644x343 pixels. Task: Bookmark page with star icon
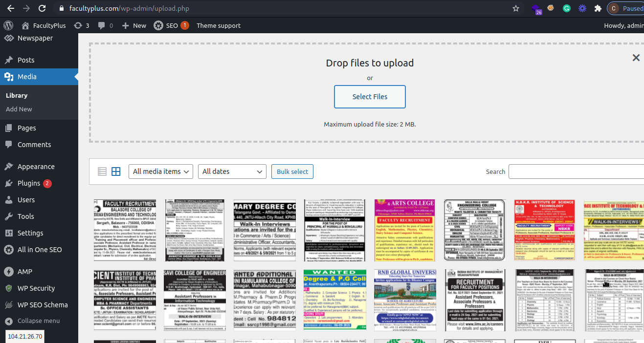click(x=515, y=8)
